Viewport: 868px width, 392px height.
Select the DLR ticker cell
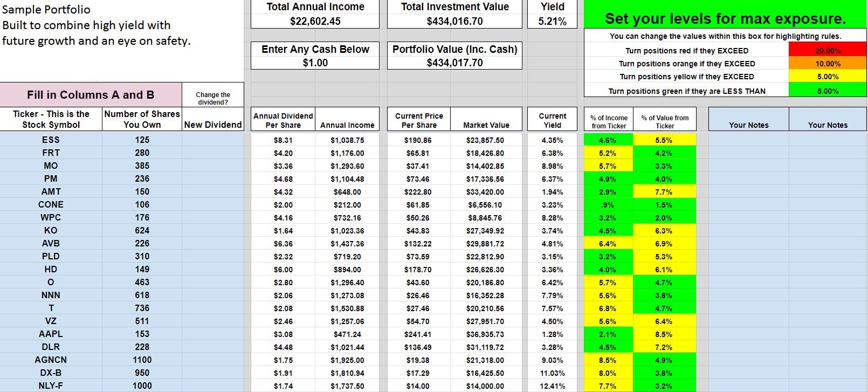(51, 347)
